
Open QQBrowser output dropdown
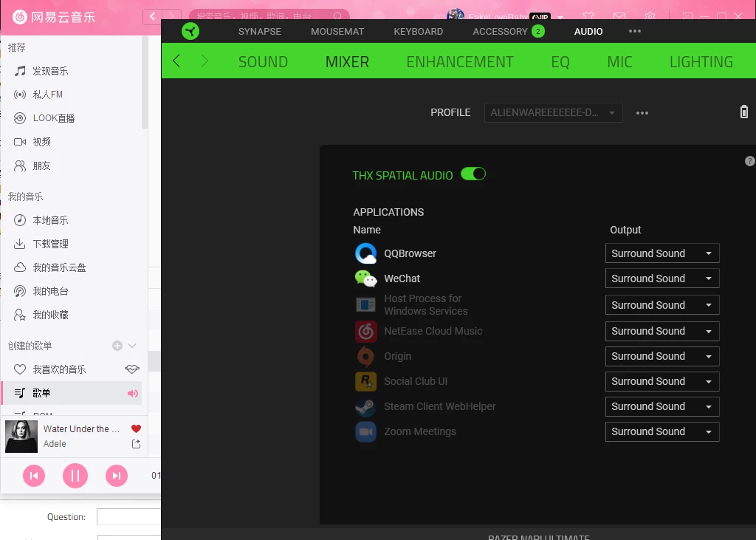pyautogui.click(x=662, y=253)
